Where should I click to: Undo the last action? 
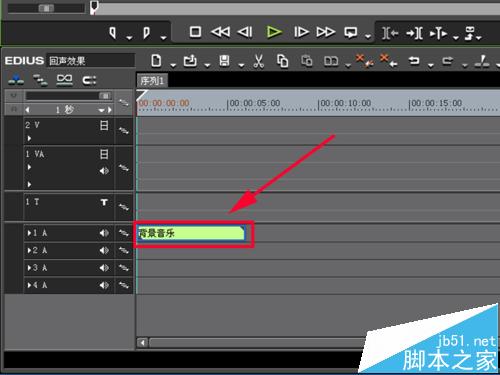(414, 61)
